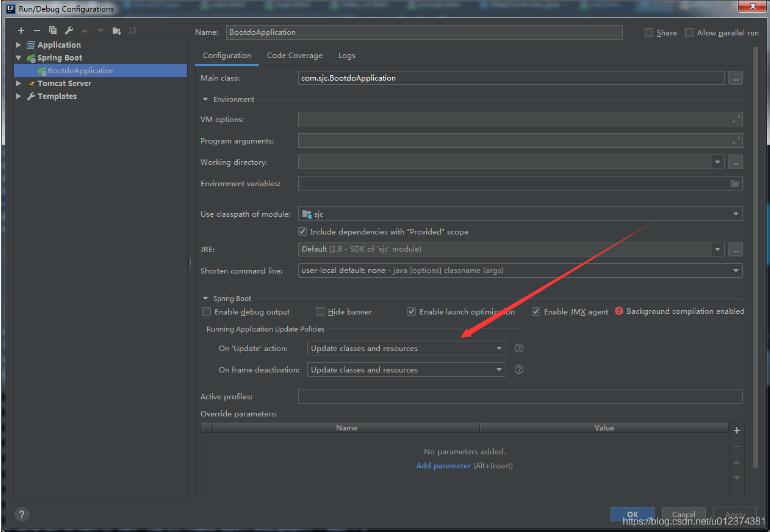Check the Hide banner option

click(x=320, y=311)
